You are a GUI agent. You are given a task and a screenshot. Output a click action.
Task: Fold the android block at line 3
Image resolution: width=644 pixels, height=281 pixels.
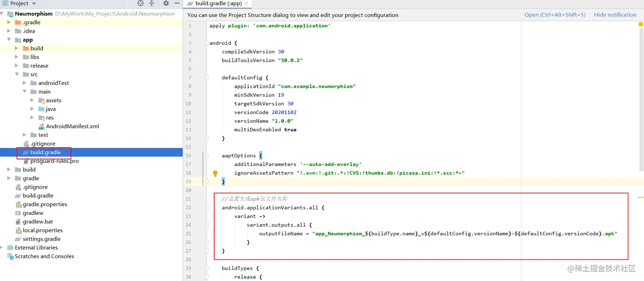[x=207, y=43]
